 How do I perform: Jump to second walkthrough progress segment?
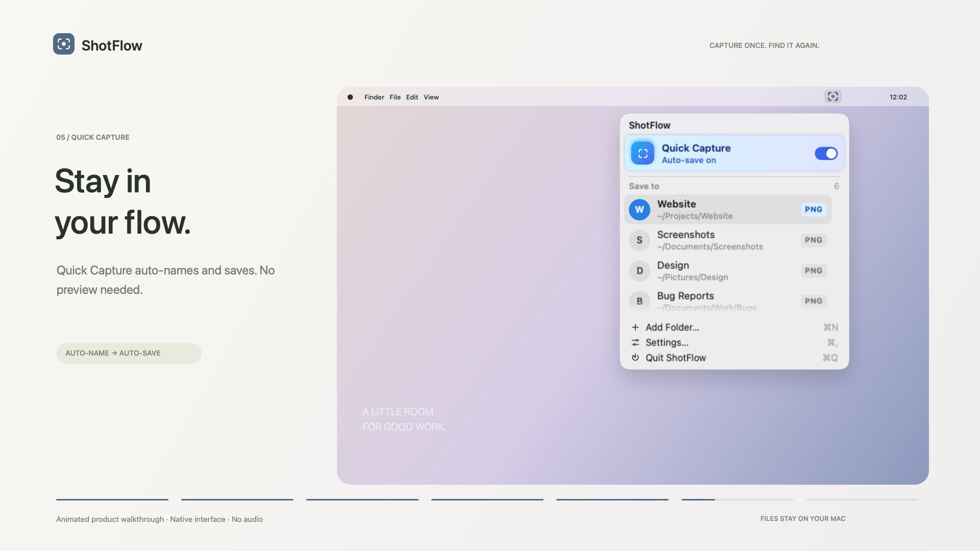tap(237, 499)
